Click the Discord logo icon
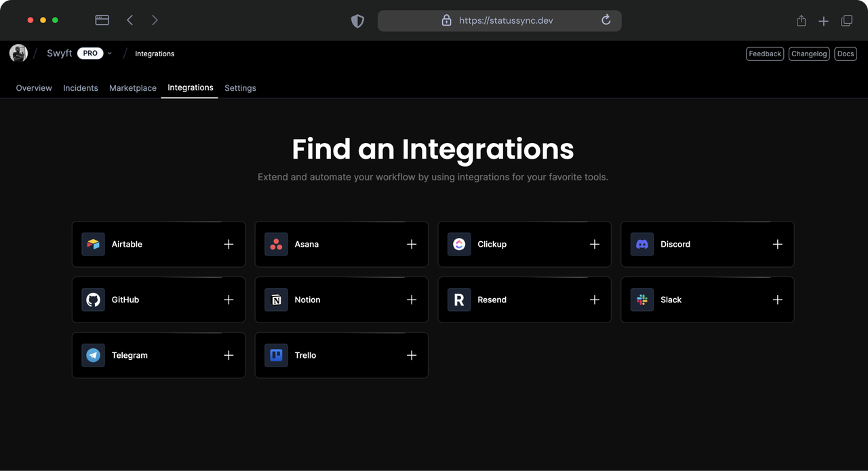868x471 pixels. (x=642, y=244)
